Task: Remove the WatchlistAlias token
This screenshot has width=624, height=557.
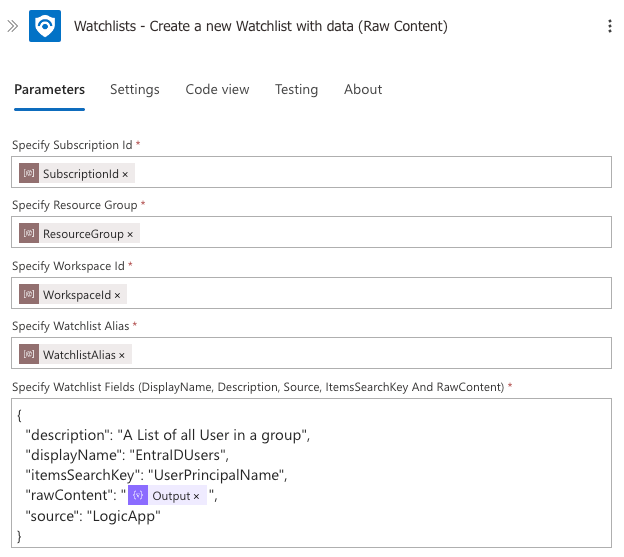Action: pos(122,355)
